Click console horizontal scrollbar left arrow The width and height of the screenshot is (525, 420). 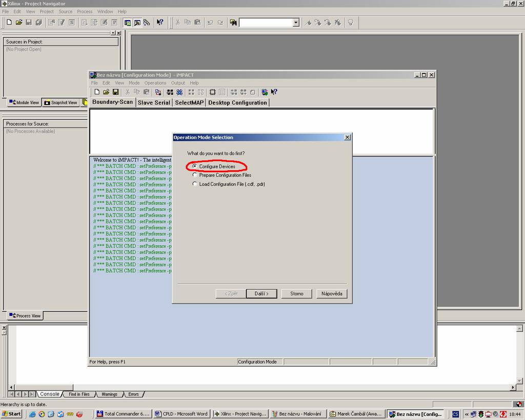[x=12, y=387]
